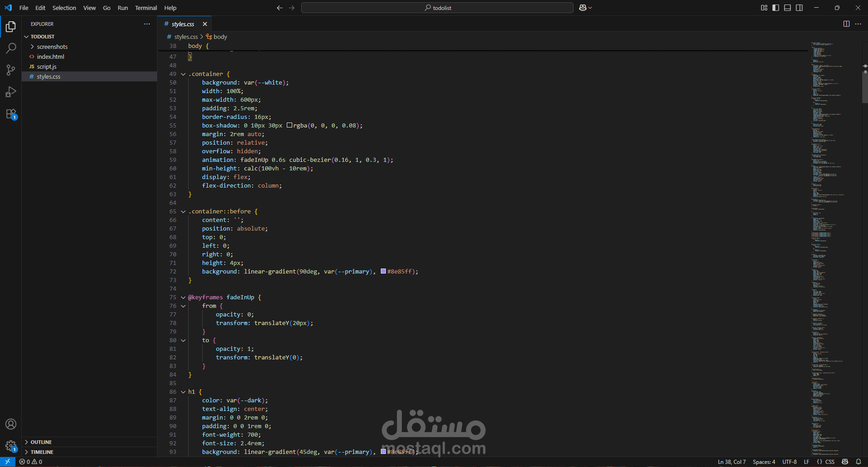Click the code minimap overview
The image size is (868, 467).
pyautogui.click(x=835, y=249)
